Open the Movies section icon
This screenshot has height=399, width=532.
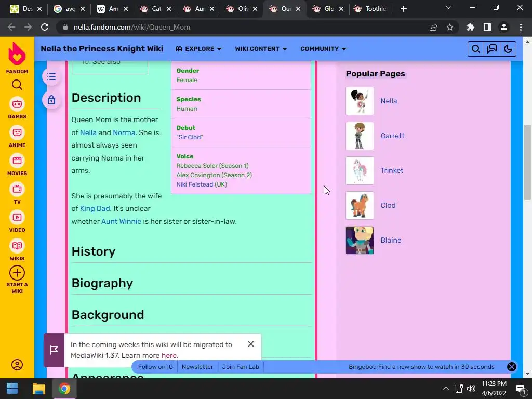[17, 161]
